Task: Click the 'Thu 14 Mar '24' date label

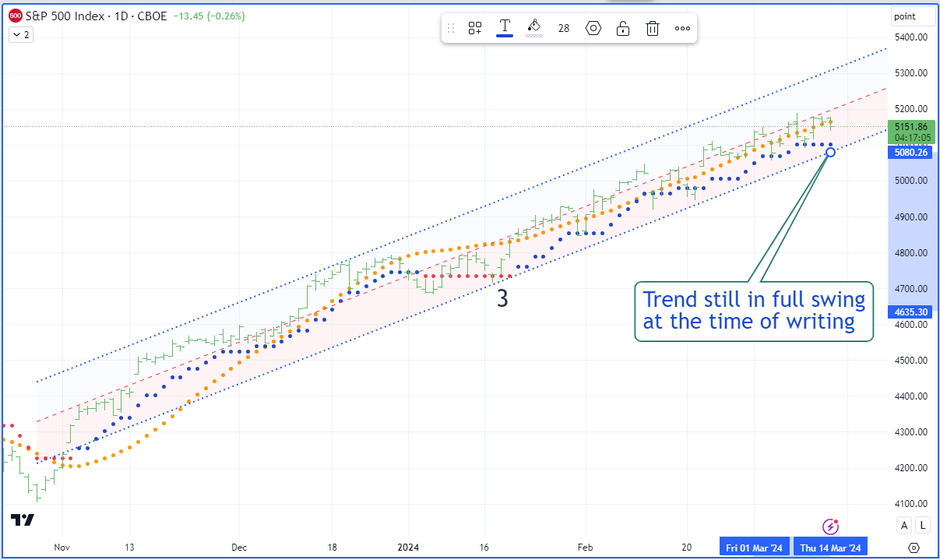Action: [x=829, y=546]
